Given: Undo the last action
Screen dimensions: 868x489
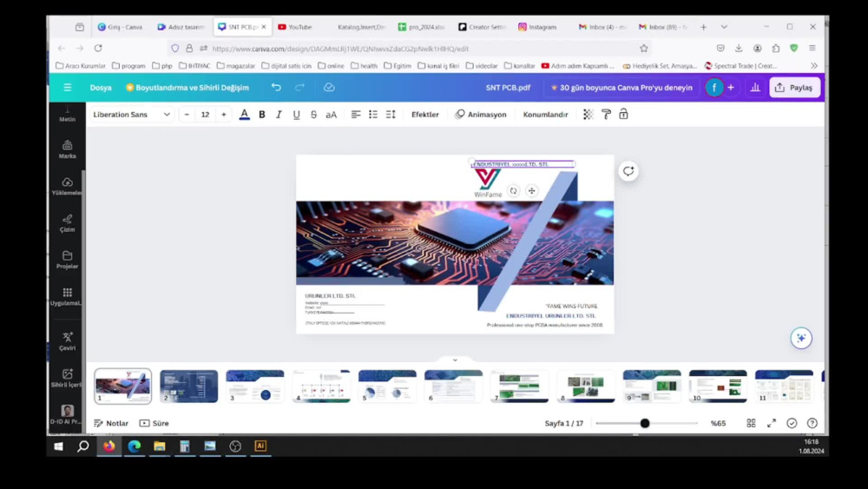Looking at the screenshot, I should [276, 88].
